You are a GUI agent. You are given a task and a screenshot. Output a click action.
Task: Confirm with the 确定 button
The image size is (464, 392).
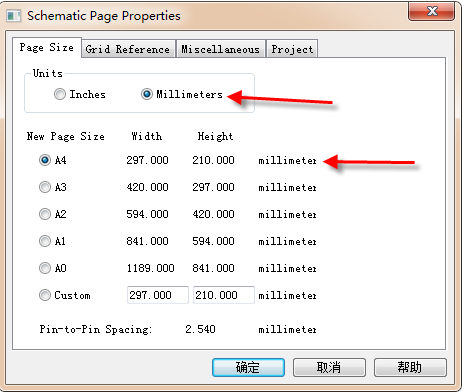pos(248,367)
